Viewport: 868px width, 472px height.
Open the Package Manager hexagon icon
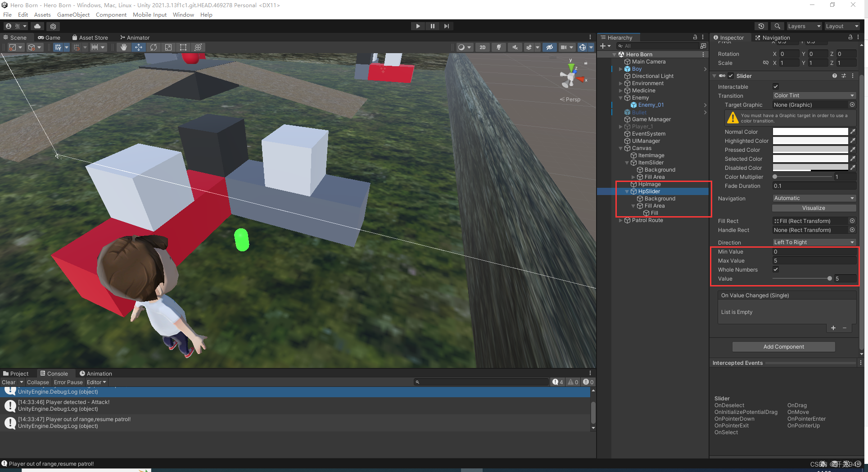(x=53, y=26)
